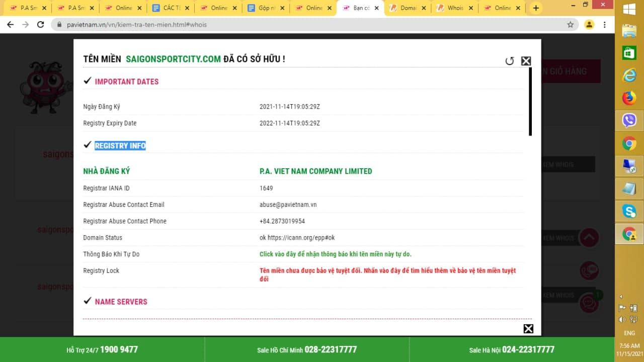The width and height of the screenshot is (644, 362).
Task: Open the Chrome profile avatar menu
Action: pyautogui.click(x=589, y=24)
